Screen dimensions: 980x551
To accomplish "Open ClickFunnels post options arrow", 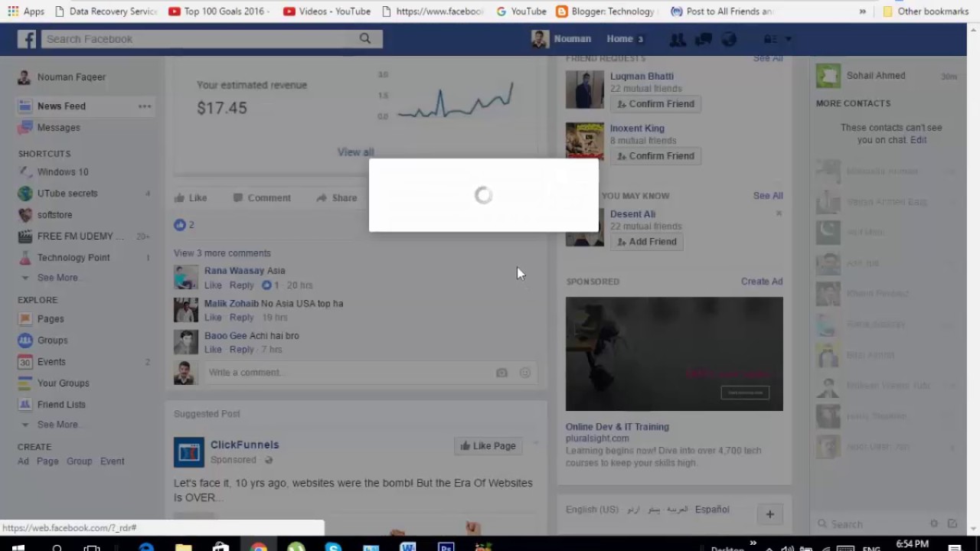I will click(x=536, y=443).
